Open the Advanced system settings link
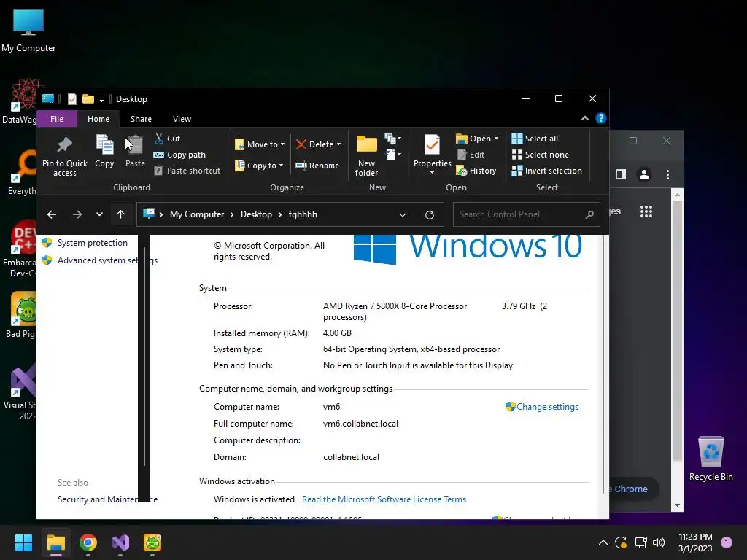 pos(107,260)
